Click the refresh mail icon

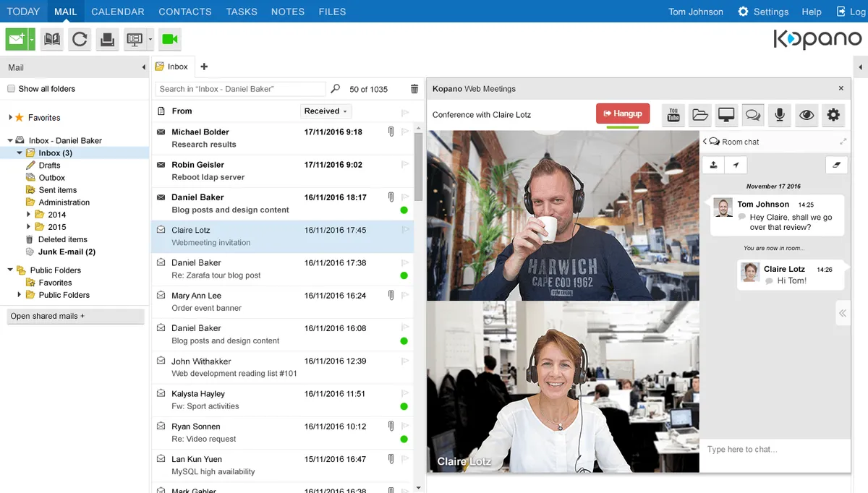pyautogui.click(x=80, y=39)
